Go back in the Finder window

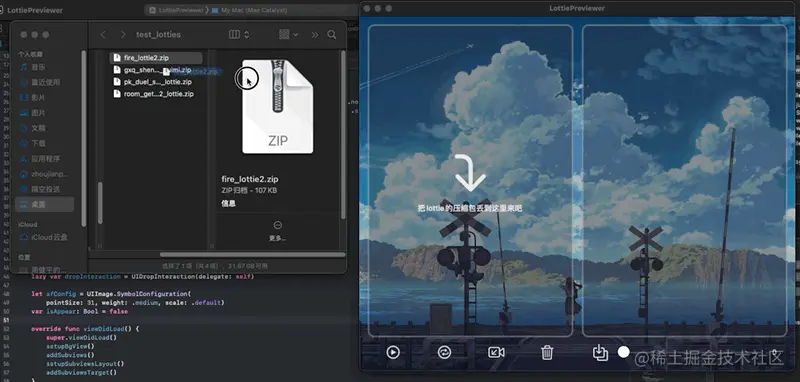103,35
